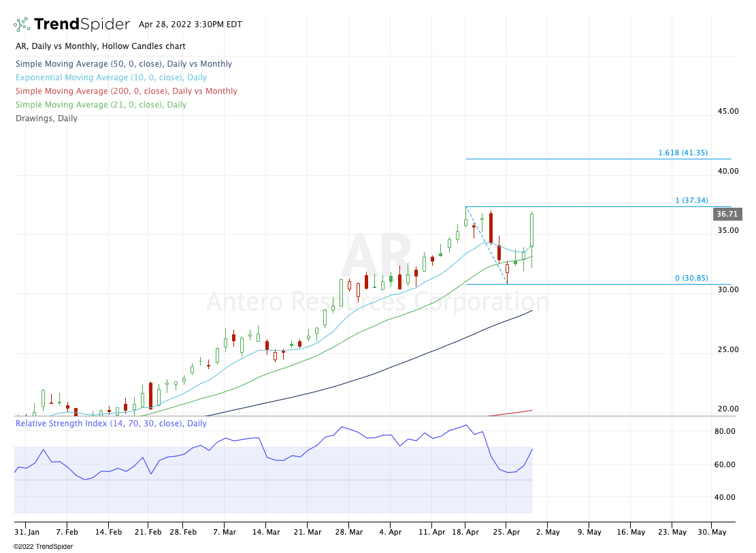756x553 pixels.
Task: Click the 35.00 price axis label
Action: (728, 230)
